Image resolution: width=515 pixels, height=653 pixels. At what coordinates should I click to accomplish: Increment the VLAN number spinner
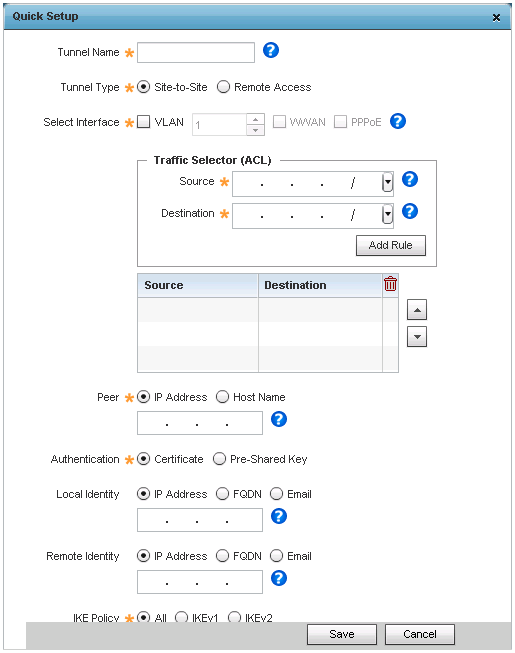[255, 120]
